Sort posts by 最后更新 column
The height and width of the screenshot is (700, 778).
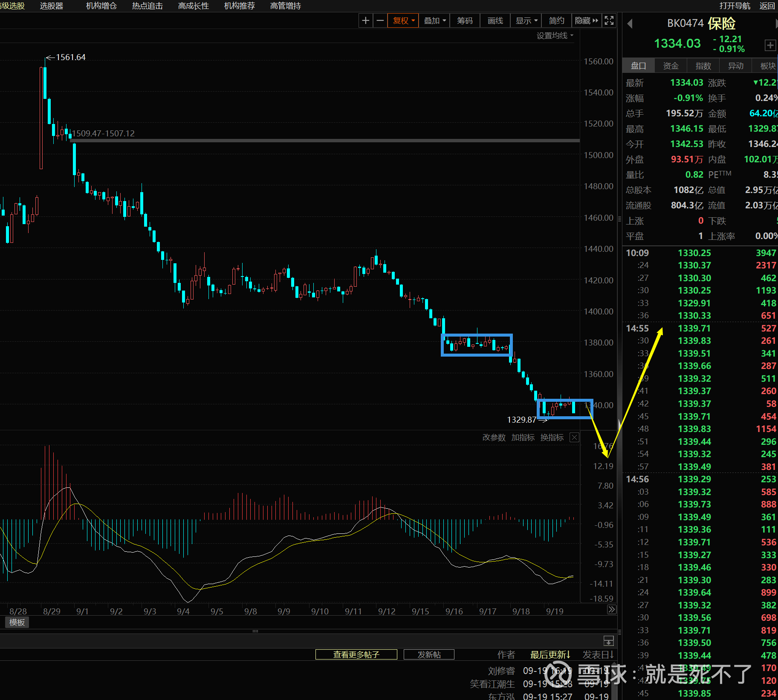[550, 654]
